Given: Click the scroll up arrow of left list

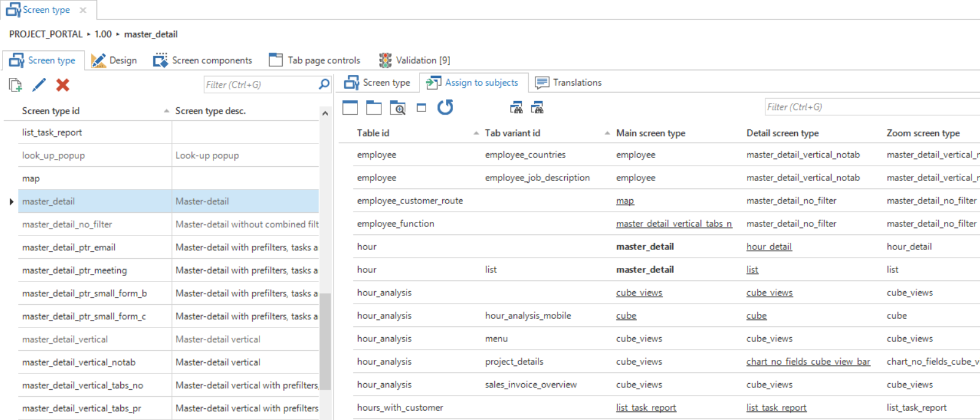Looking at the screenshot, I should pos(325,113).
